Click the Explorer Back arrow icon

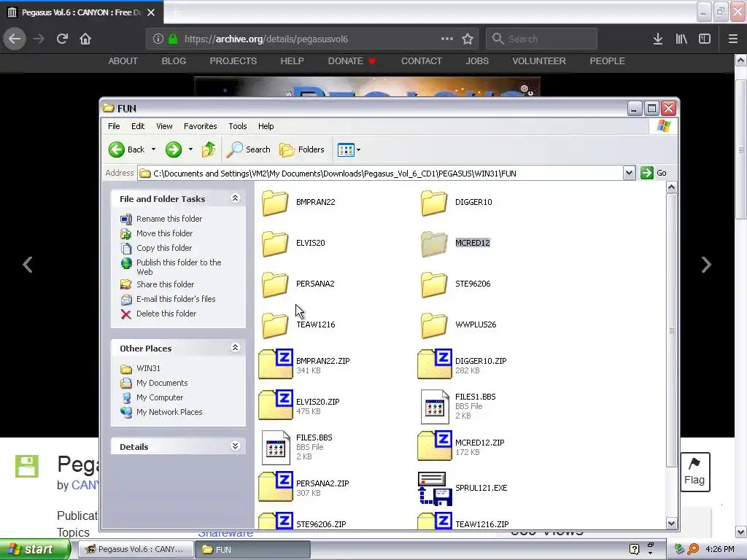(116, 149)
